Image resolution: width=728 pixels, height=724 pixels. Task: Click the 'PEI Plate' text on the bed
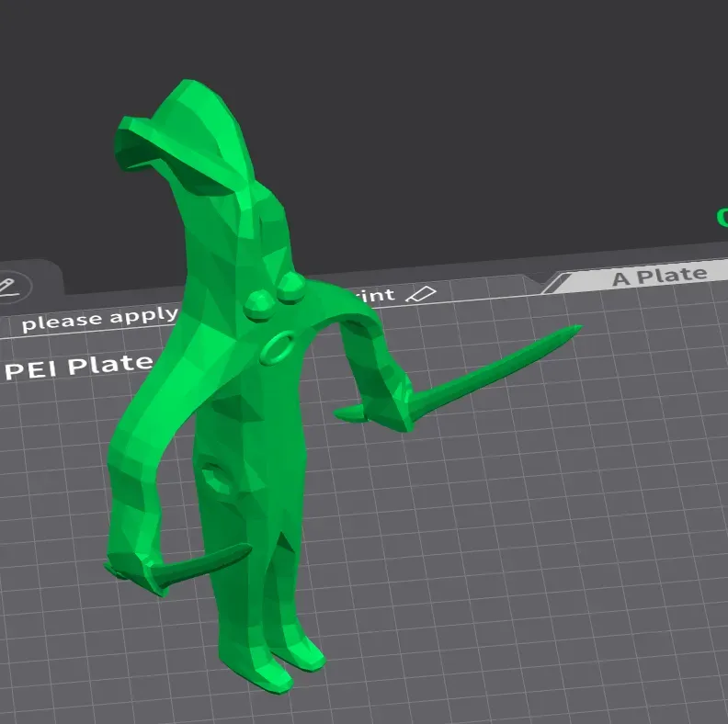(x=79, y=367)
